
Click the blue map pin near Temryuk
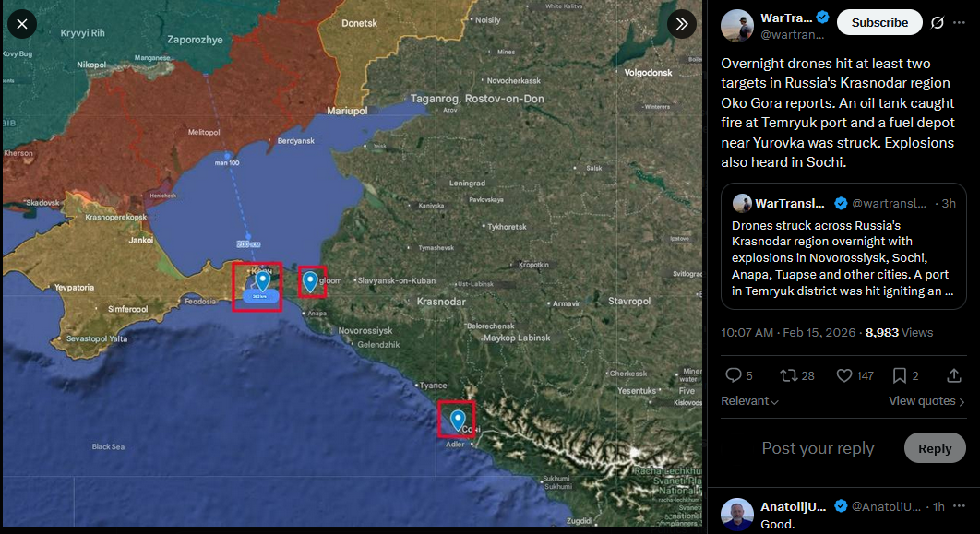310,282
